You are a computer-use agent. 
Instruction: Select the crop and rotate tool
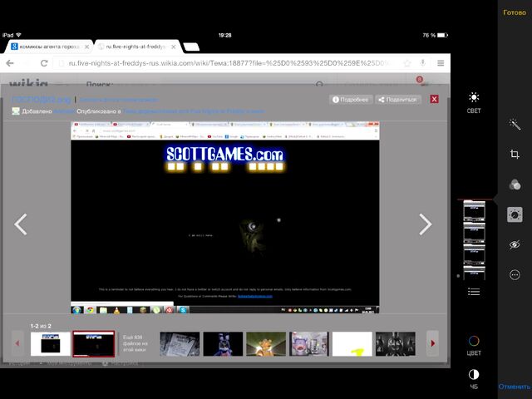(x=515, y=154)
